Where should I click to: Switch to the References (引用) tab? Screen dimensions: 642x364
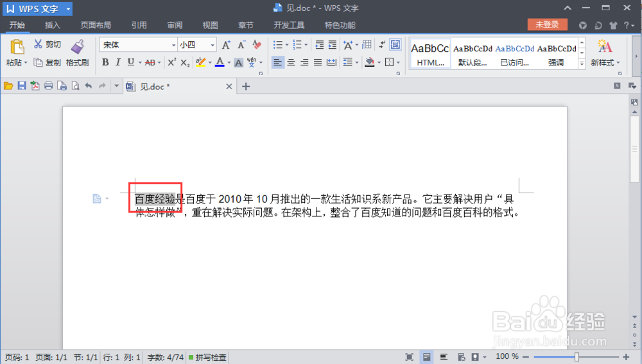(x=139, y=25)
